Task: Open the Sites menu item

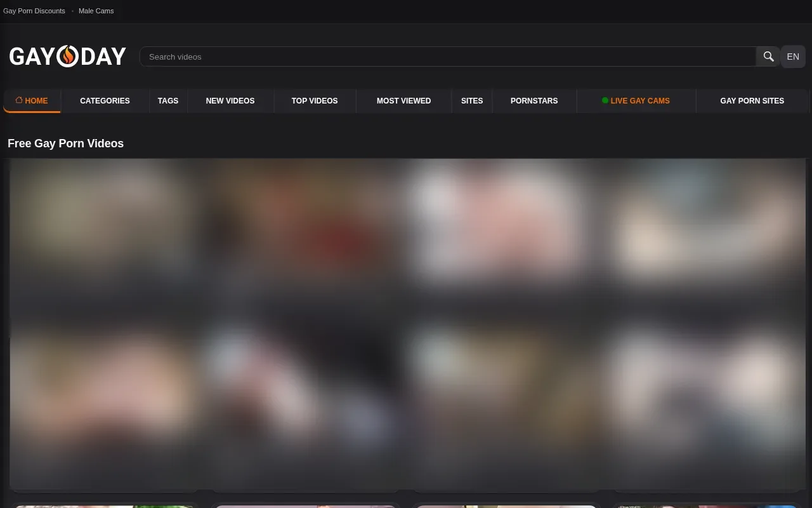Action: tap(472, 100)
